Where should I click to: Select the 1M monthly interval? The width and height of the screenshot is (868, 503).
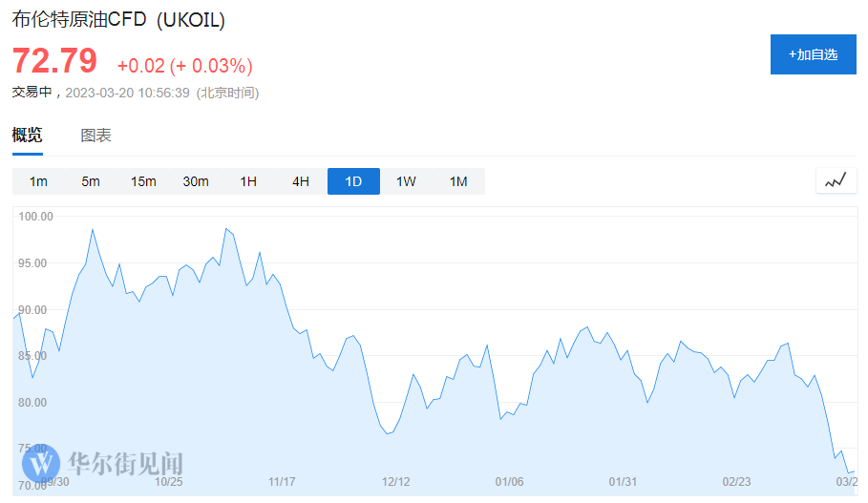click(458, 181)
